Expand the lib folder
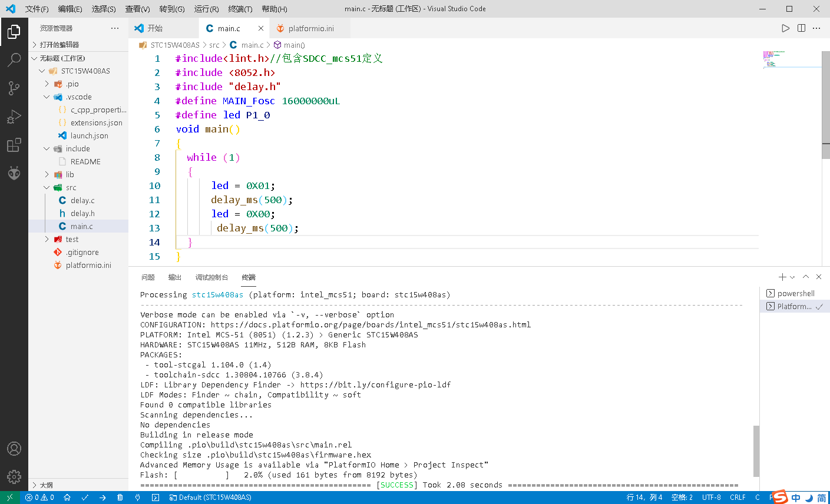830x504 pixels. (x=78, y=175)
